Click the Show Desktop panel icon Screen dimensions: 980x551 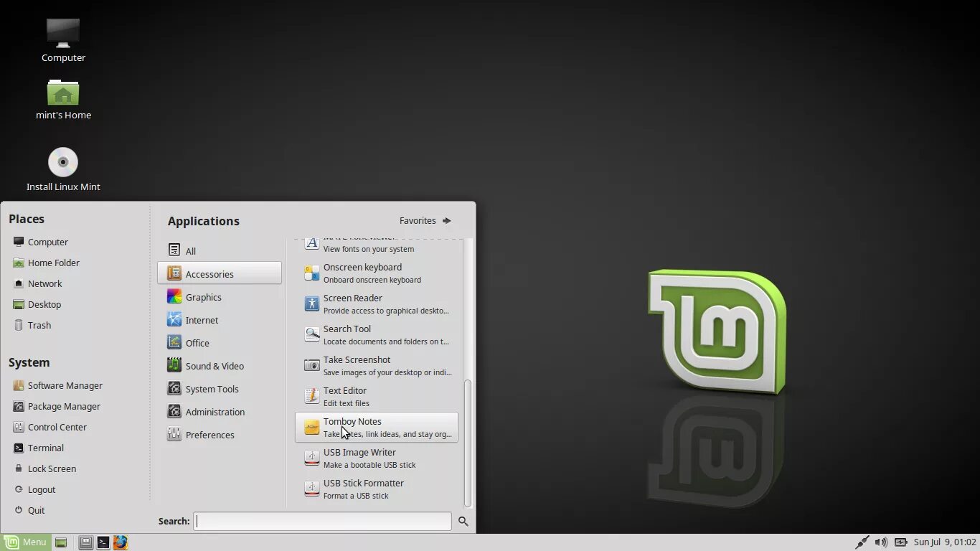tap(61, 542)
